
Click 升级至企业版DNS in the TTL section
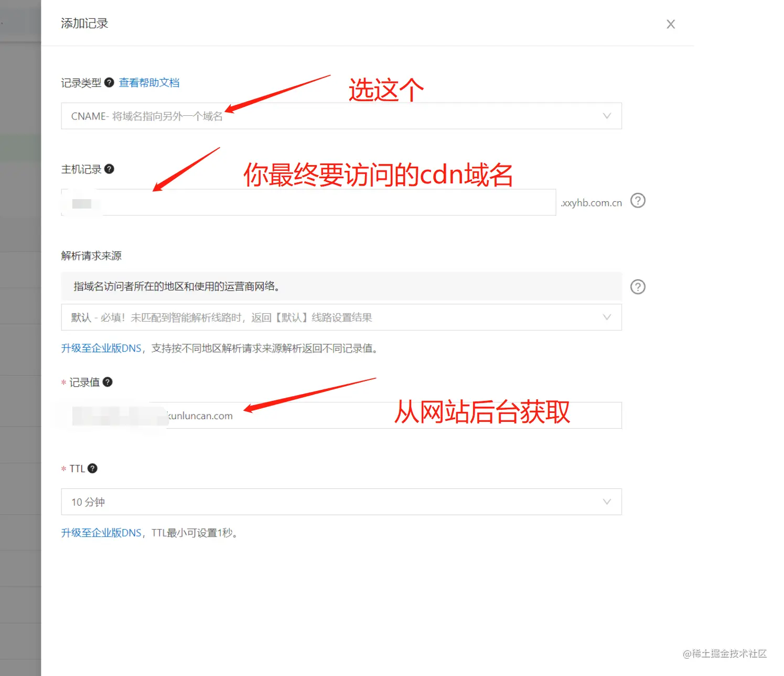(101, 532)
